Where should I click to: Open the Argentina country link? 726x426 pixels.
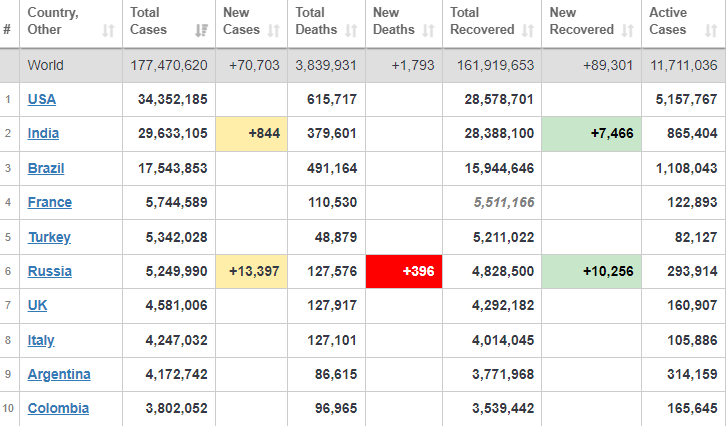click(x=59, y=375)
